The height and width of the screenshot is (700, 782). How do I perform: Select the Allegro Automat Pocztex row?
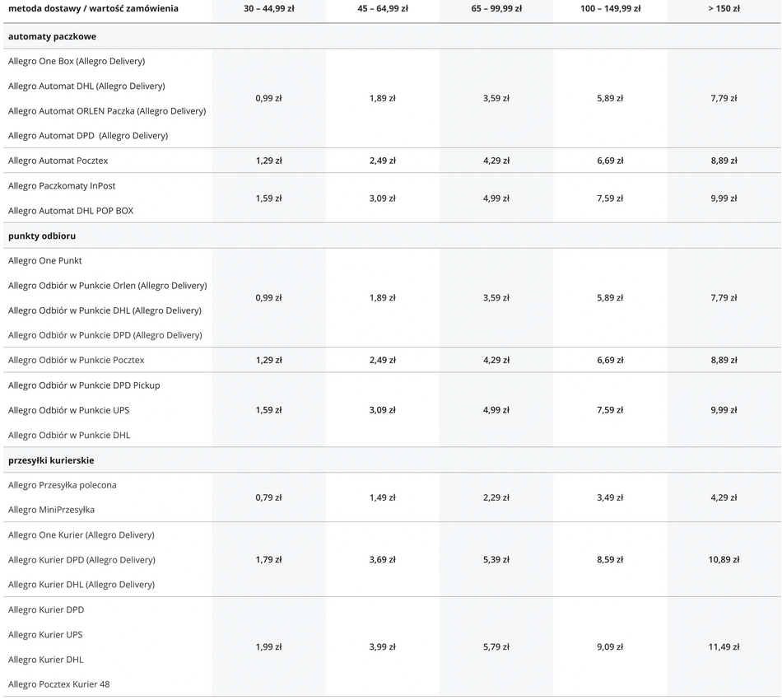pyautogui.click(x=58, y=161)
